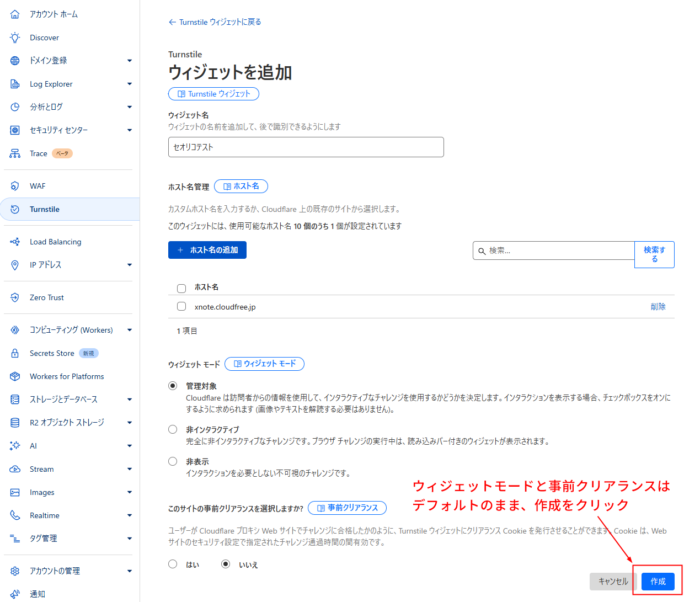Choose はい for pre-clearance
The width and height of the screenshot is (700, 602).
tap(173, 564)
